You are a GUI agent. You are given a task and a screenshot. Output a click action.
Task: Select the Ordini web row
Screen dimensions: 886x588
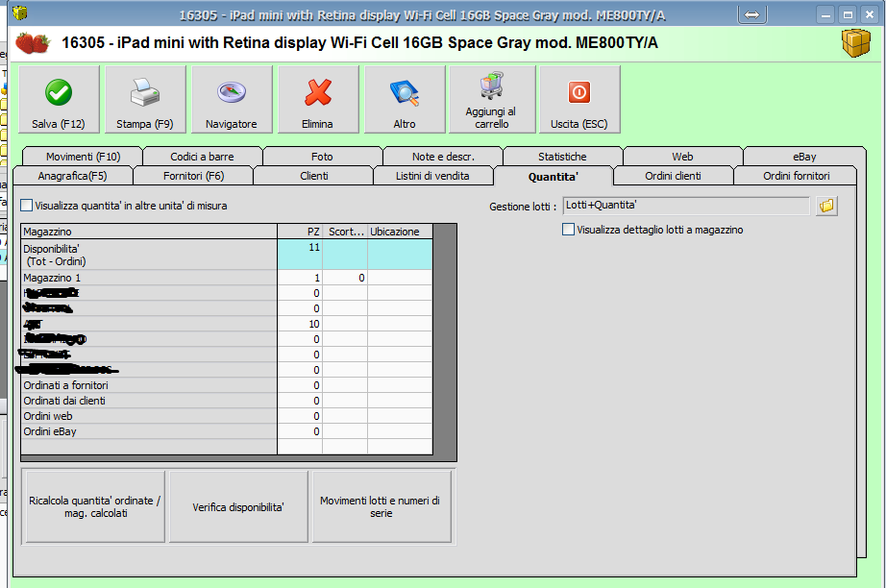(227, 416)
